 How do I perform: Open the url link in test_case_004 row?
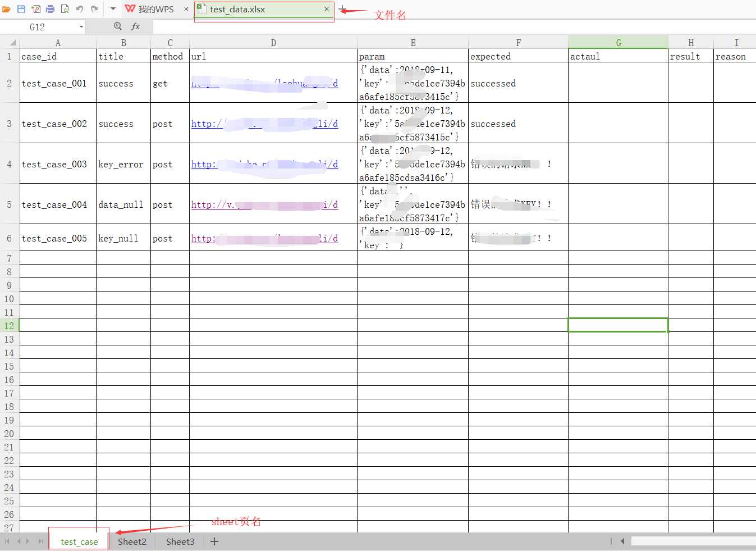pyautogui.click(x=264, y=204)
